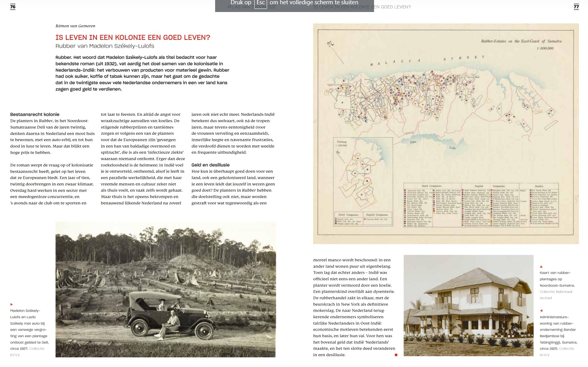
Task: Click the red arrow beside the car photo caption
Action: pos(12,304)
